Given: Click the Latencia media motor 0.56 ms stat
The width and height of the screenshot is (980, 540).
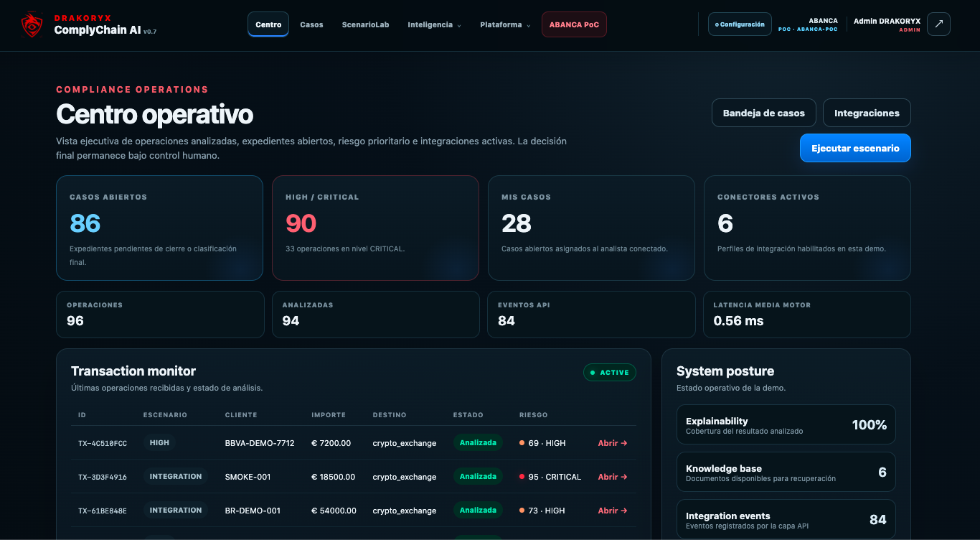Looking at the screenshot, I should point(807,315).
